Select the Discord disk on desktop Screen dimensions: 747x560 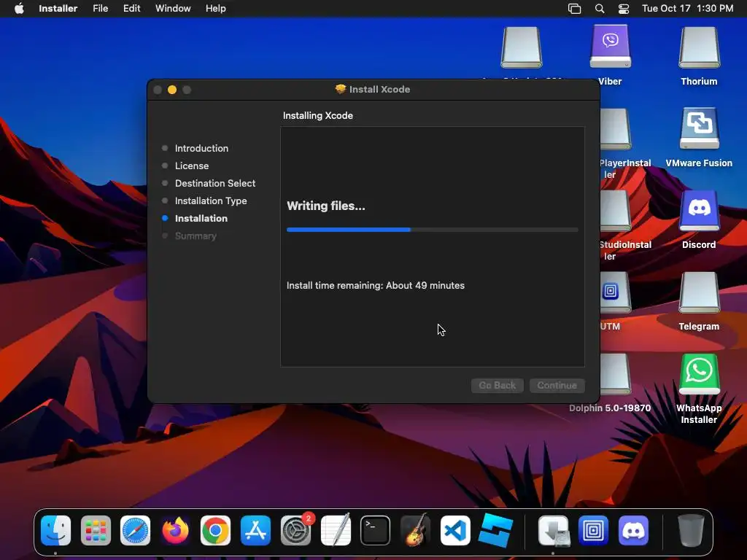click(699, 210)
